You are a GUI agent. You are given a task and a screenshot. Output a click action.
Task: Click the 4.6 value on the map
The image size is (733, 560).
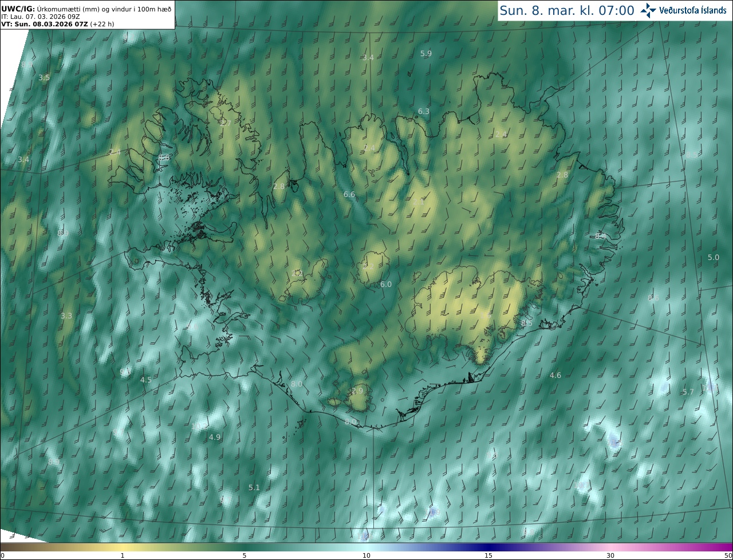click(555, 376)
